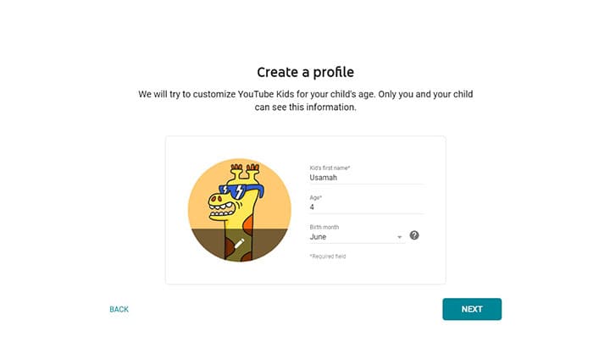Click the Required field note text
610x364 pixels.
[328, 256]
